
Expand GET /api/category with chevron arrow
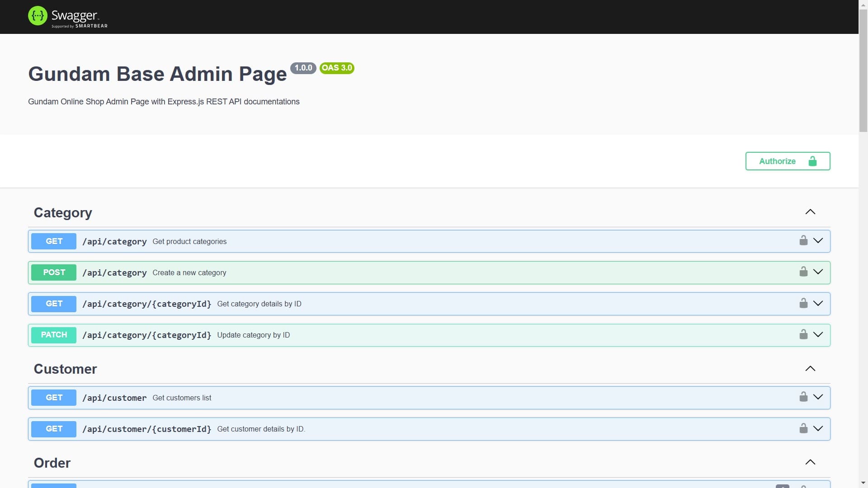(818, 240)
